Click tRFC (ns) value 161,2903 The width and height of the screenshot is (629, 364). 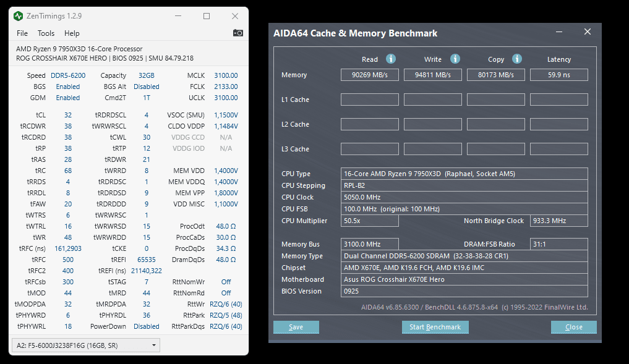click(68, 248)
